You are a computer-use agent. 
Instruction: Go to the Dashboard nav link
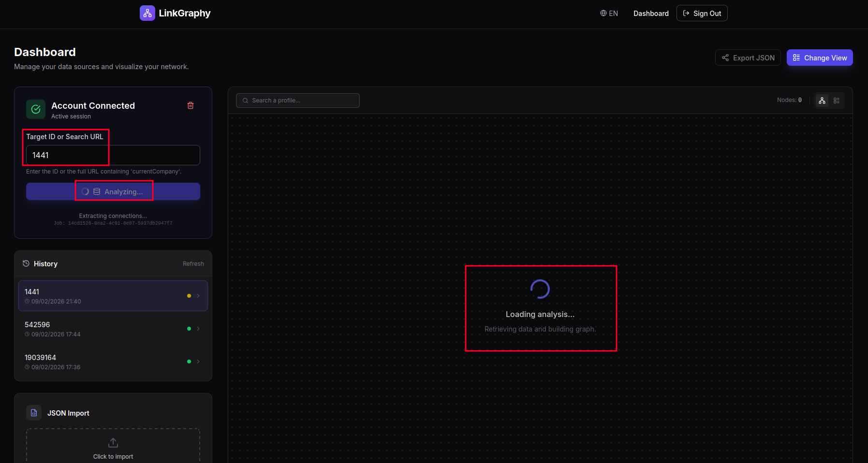point(651,14)
